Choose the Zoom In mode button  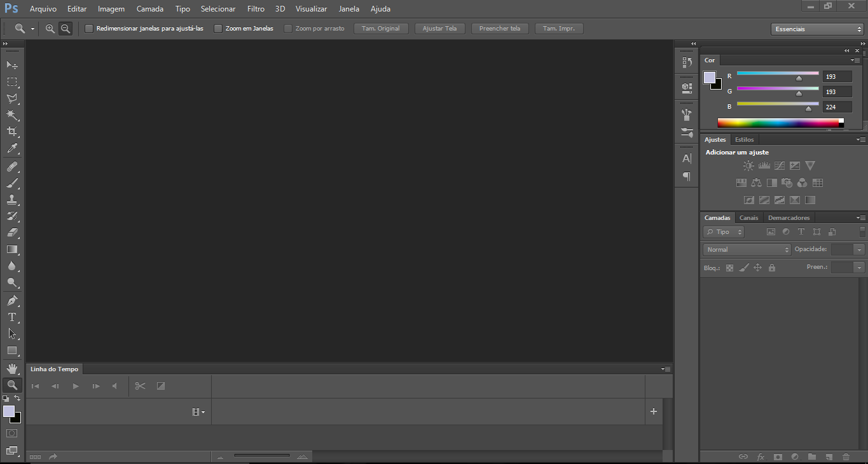tap(50, 29)
